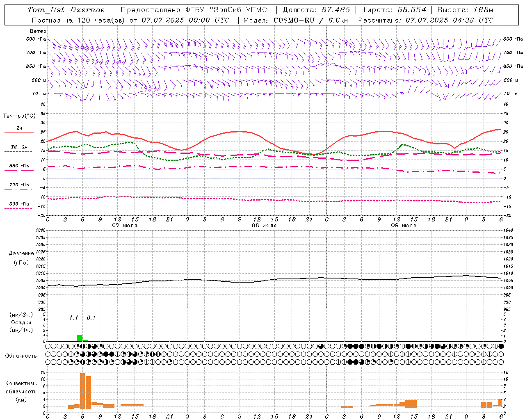Viewport: 525px width, 420px height.
Task: Click the station title Tom_Ust-Ozernoe
Action: point(66,10)
